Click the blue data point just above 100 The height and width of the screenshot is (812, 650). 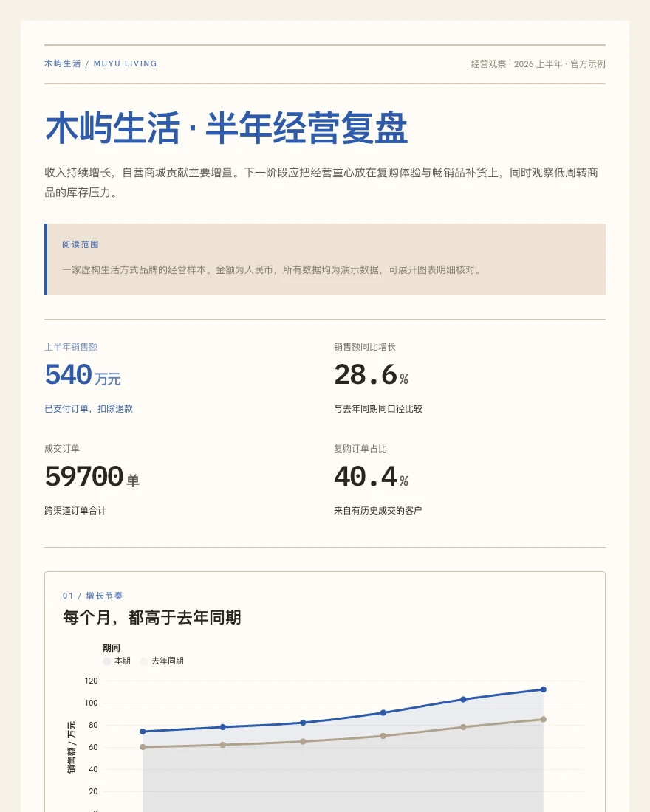[463, 699]
